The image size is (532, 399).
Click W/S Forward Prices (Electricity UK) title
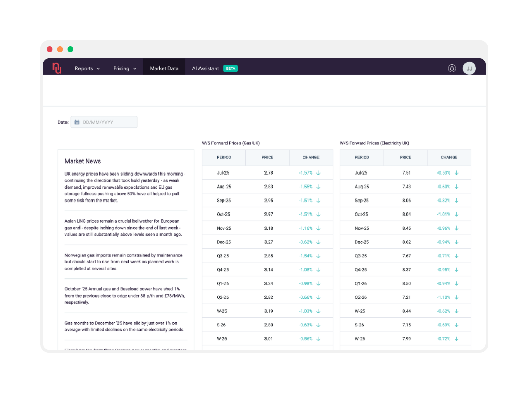375,143
